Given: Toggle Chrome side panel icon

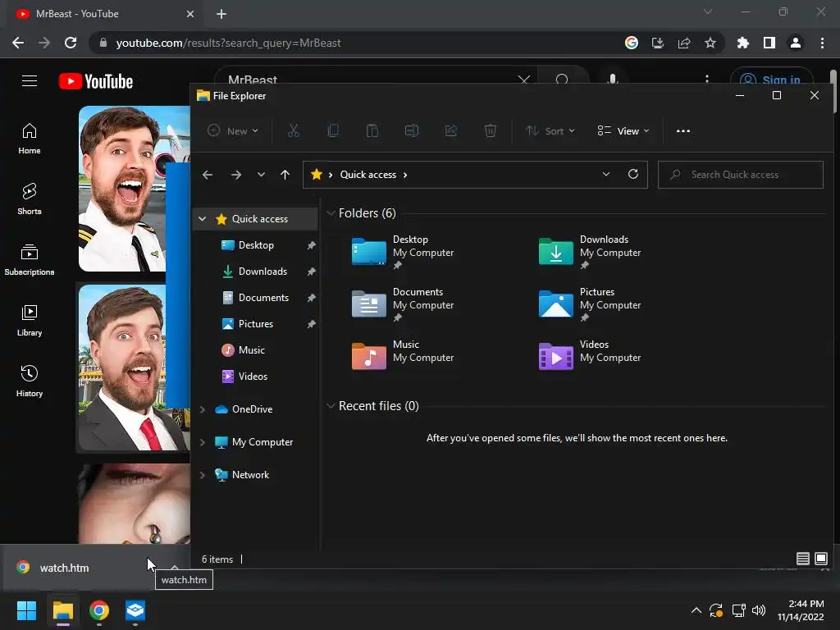Looking at the screenshot, I should click(769, 43).
